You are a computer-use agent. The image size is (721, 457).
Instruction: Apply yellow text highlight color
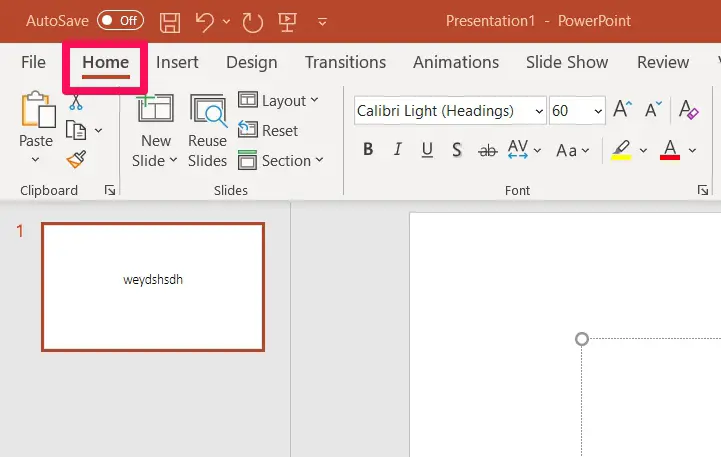click(621, 150)
